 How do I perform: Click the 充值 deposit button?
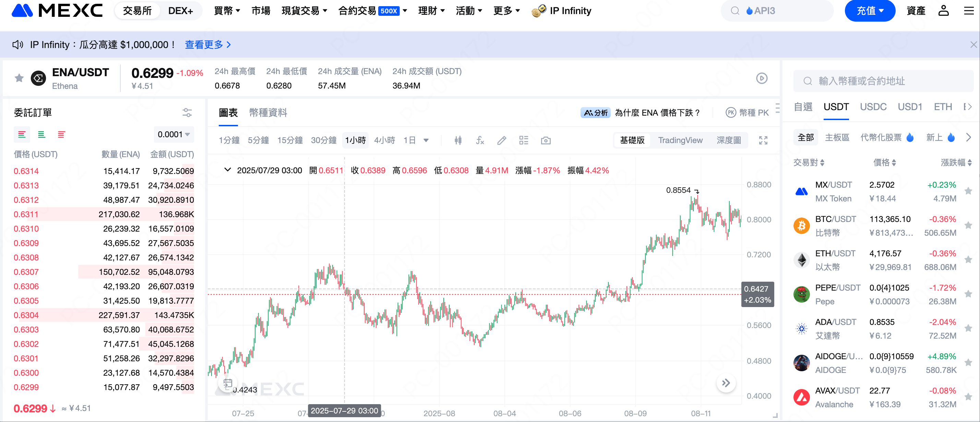[870, 11]
